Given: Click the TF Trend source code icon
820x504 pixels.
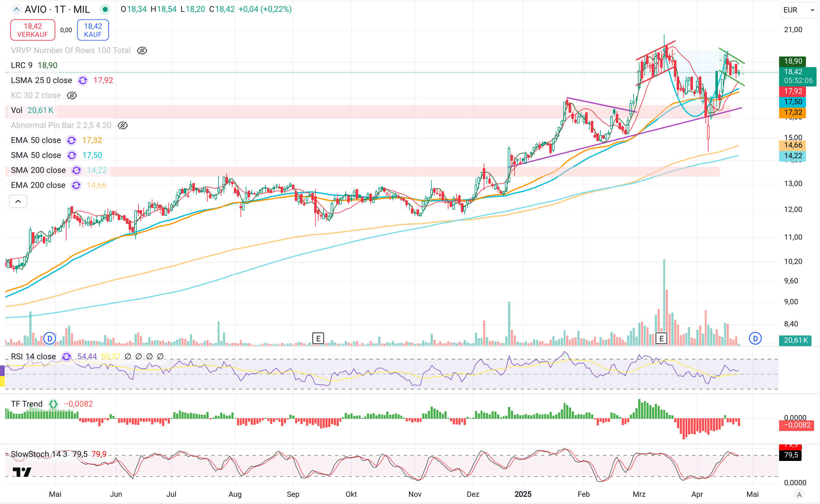Looking at the screenshot, I should pyautogui.click(x=53, y=404).
